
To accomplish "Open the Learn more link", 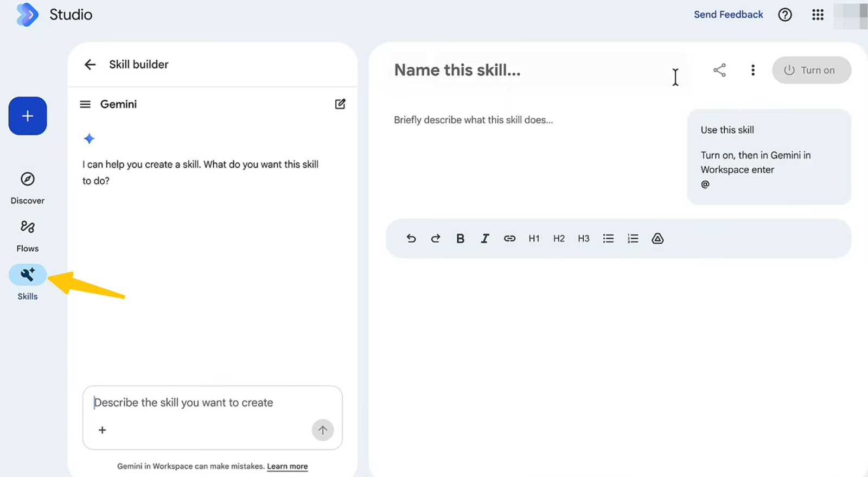I will [288, 466].
